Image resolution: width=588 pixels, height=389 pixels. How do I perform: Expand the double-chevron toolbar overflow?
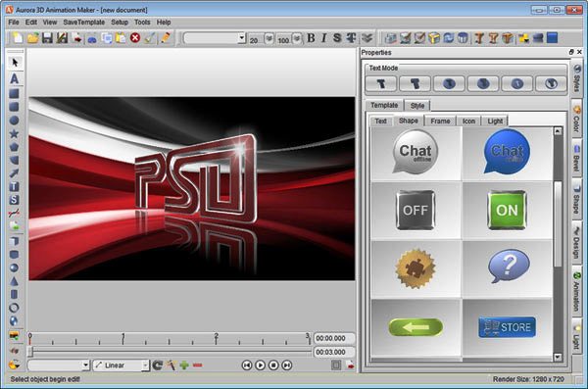click(x=367, y=38)
